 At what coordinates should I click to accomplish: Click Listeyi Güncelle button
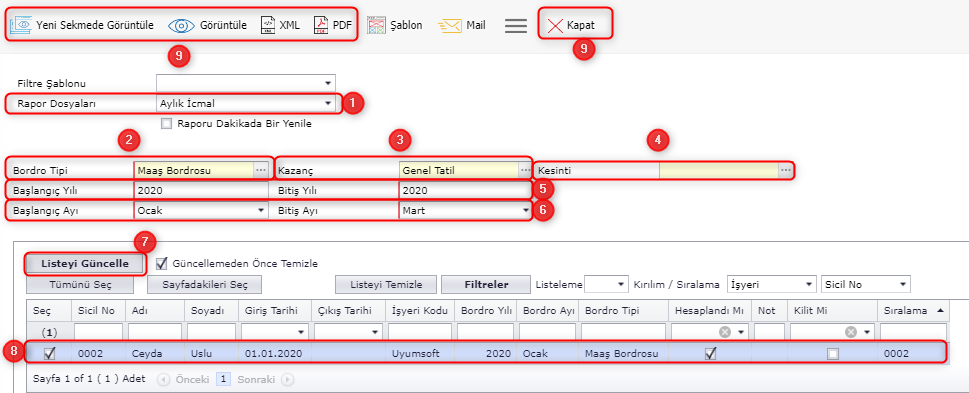click(85, 263)
